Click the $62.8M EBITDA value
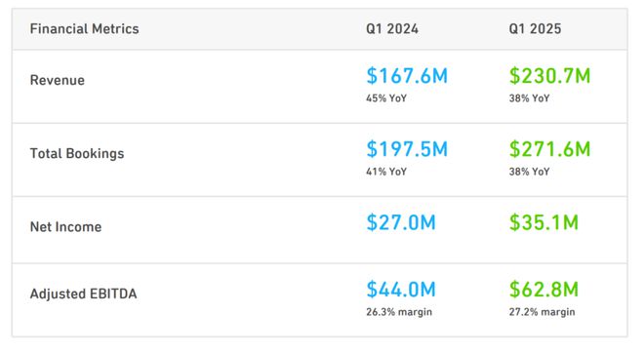 click(543, 290)
